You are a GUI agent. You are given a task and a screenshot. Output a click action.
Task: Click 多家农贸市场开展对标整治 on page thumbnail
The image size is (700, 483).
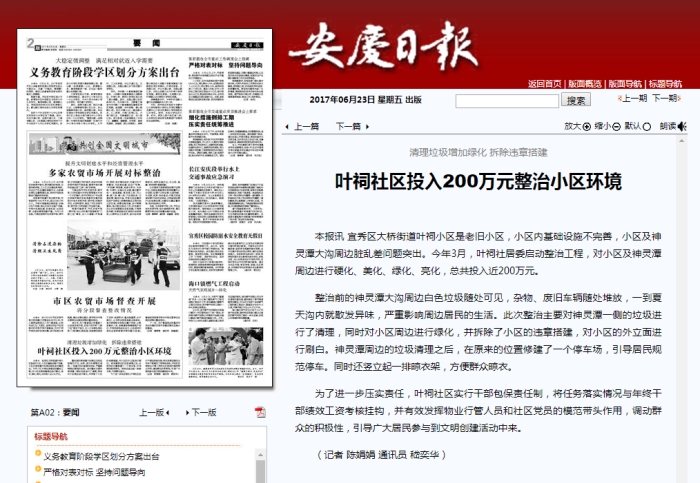[104, 173]
